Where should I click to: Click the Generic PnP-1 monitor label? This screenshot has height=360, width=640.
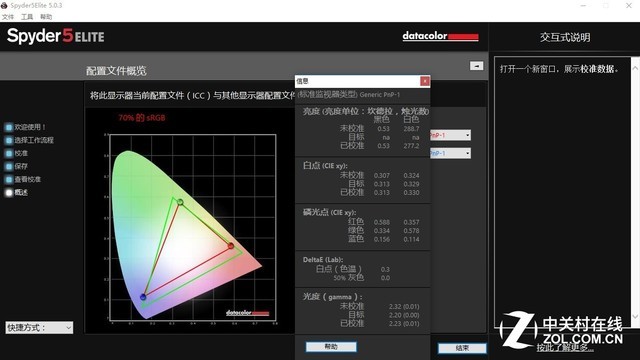pos(380,95)
